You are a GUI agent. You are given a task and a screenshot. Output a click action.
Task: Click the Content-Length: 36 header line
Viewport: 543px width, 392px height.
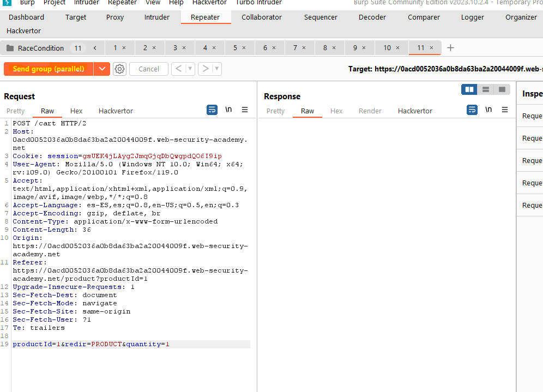[52, 230]
